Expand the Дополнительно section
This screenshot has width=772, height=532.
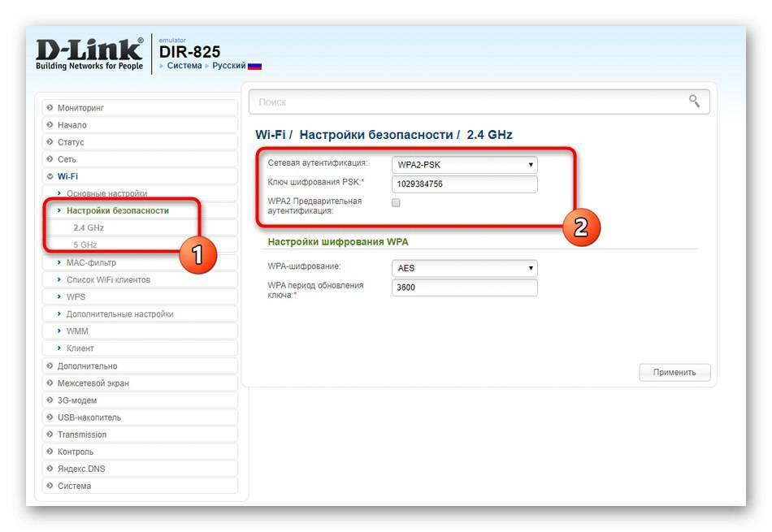140,366
